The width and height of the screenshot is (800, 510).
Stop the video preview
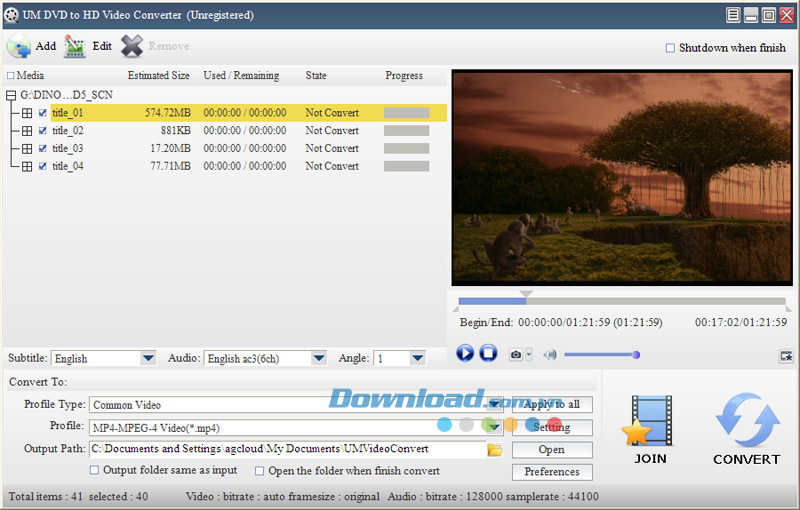pos(488,353)
